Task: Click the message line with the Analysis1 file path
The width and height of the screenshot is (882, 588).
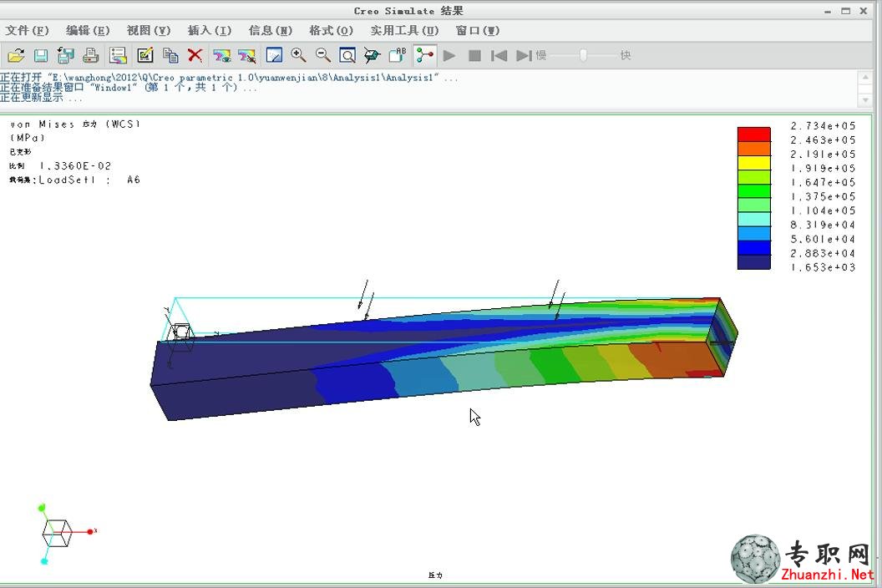Action: coord(228,78)
